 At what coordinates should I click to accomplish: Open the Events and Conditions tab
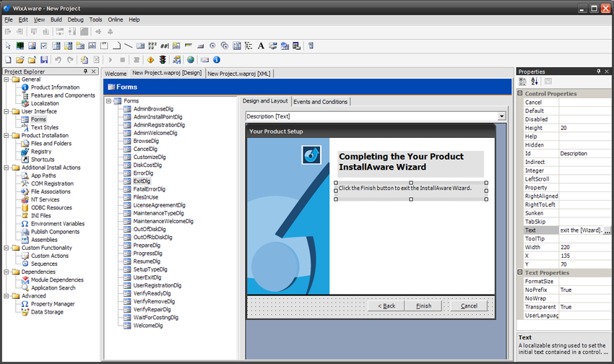pyautogui.click(x=320, y=102)
